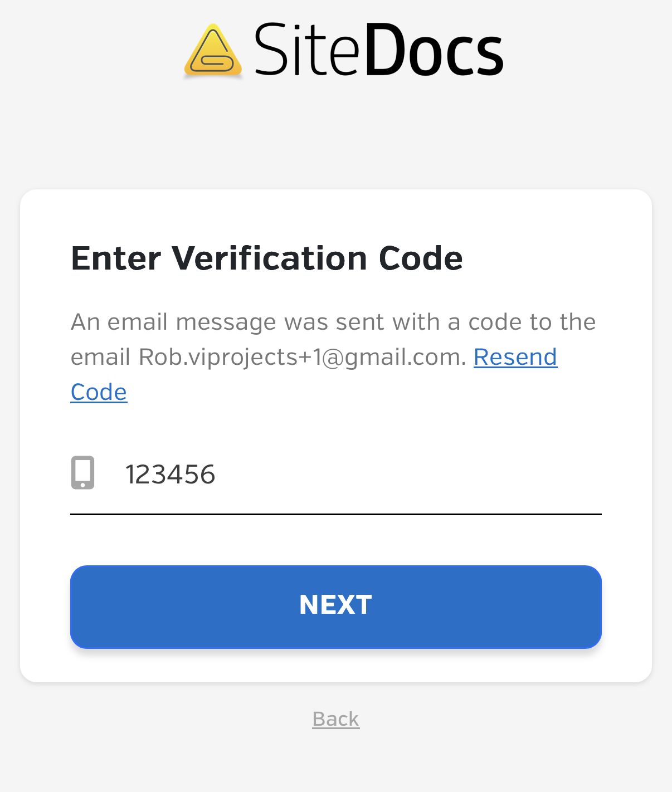
Task: Click the white NEXT label on the button
Action: click(335, 605)
